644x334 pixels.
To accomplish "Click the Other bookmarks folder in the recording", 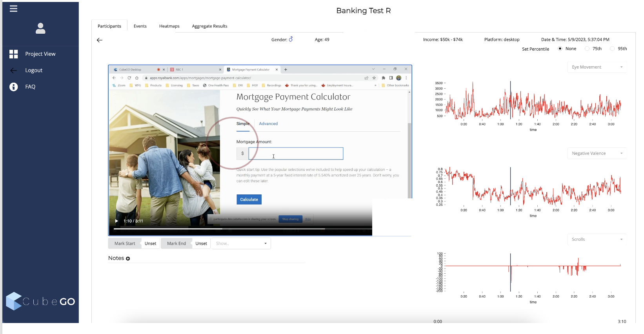I will click(395, 85).
